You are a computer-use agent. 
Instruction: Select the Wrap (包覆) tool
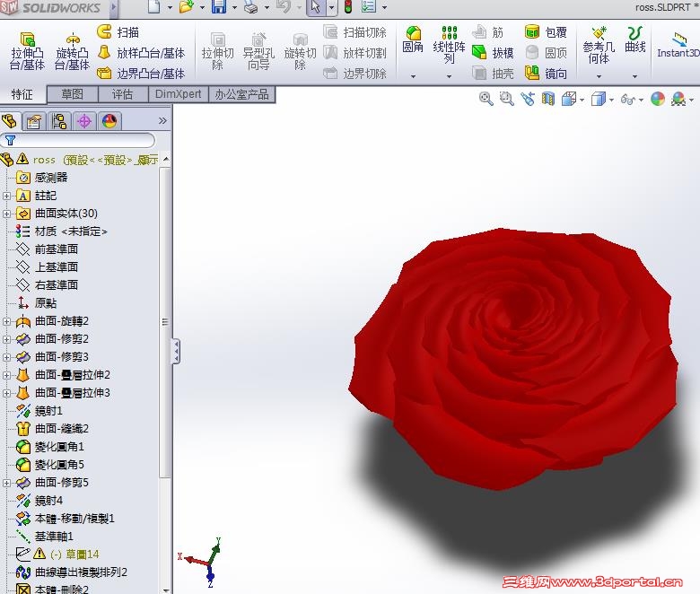pos(546,32)
